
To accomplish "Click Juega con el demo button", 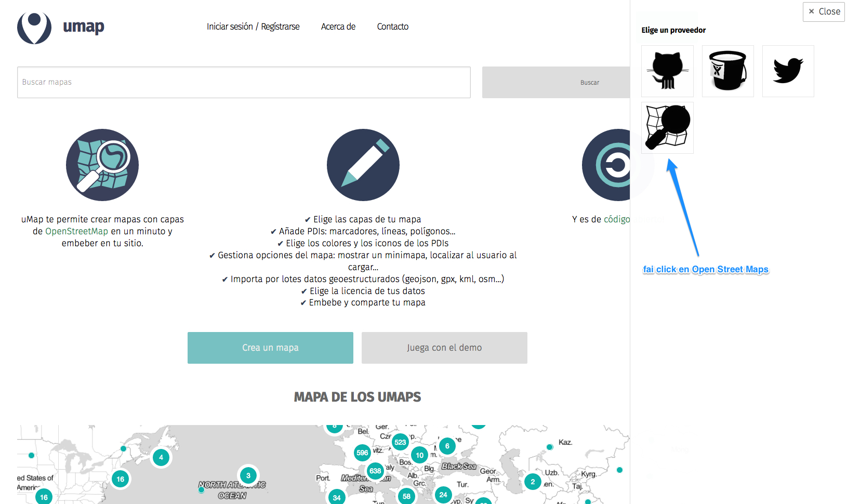I will [444, 348].
